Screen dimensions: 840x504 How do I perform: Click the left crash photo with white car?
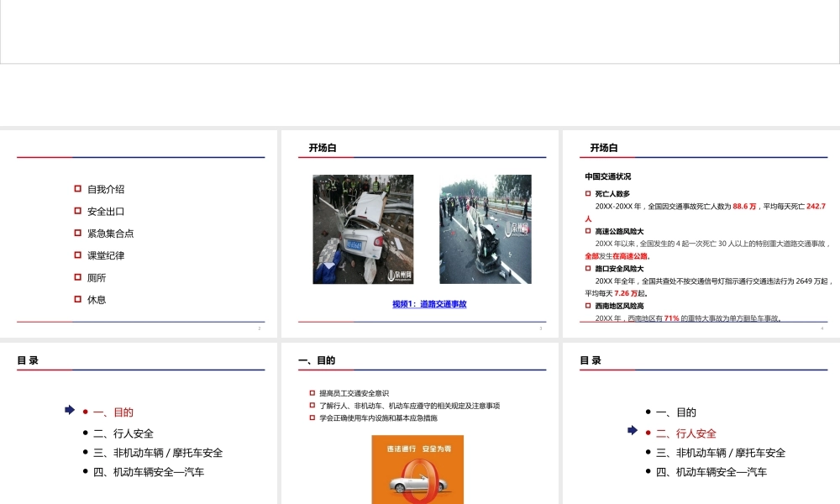coord(363,229)
